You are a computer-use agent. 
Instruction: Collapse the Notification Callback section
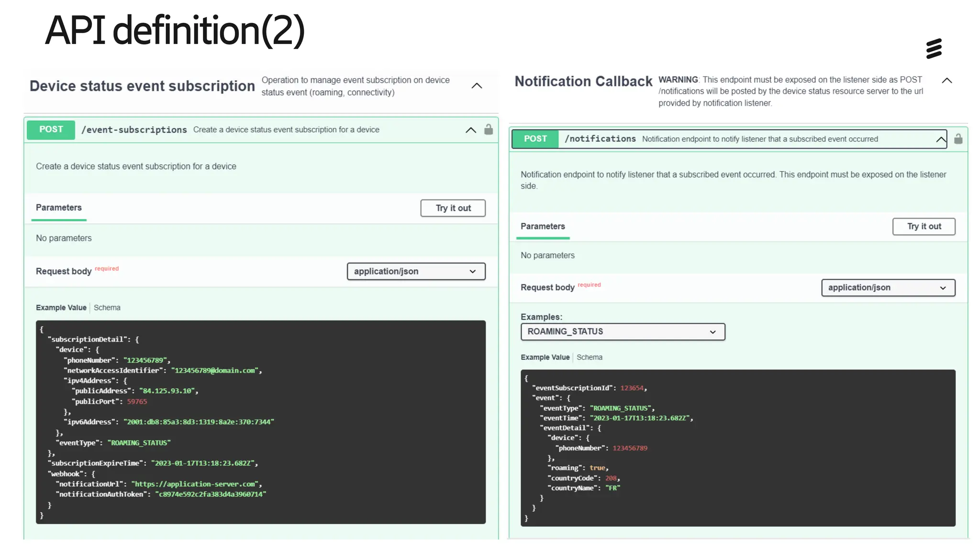[x=947, y=80]
